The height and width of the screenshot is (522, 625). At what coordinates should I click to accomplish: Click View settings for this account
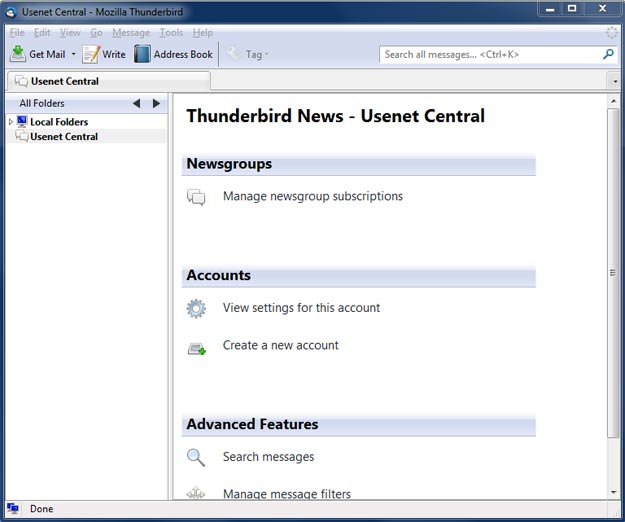point(301,308)
